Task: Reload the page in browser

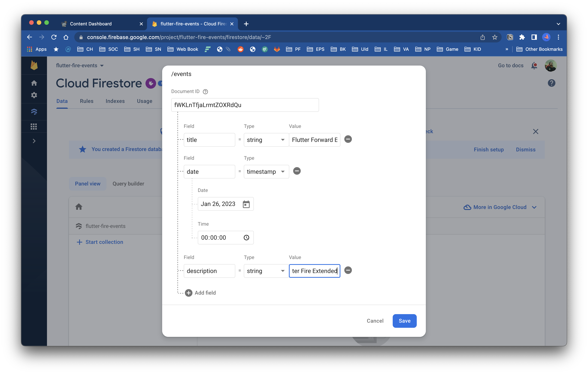Action: [54, 37]
